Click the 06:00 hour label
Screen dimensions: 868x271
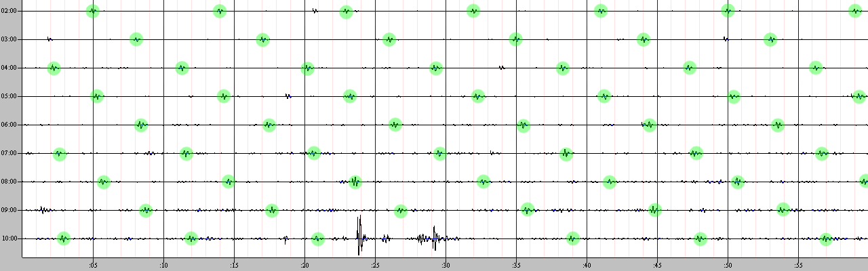click(10, 125)
